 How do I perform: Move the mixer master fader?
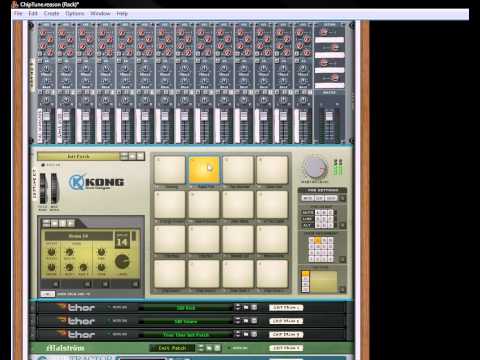(x=329, y=116)
